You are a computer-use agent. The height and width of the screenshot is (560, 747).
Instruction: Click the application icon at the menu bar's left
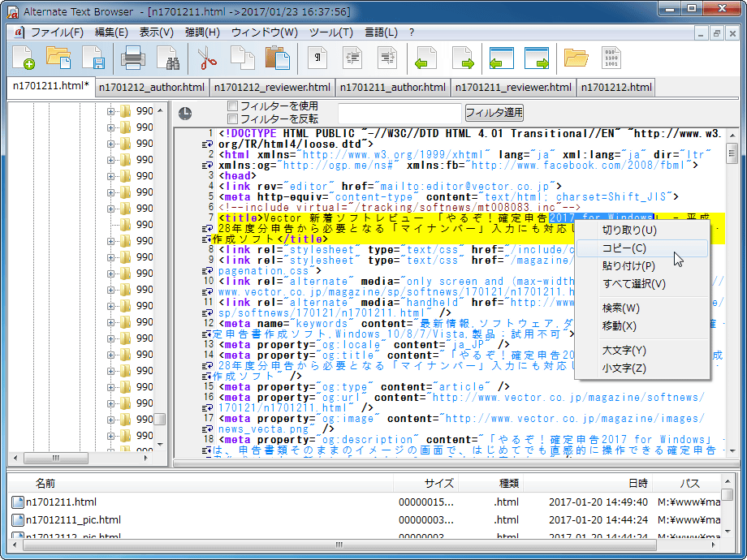(18, 32)
